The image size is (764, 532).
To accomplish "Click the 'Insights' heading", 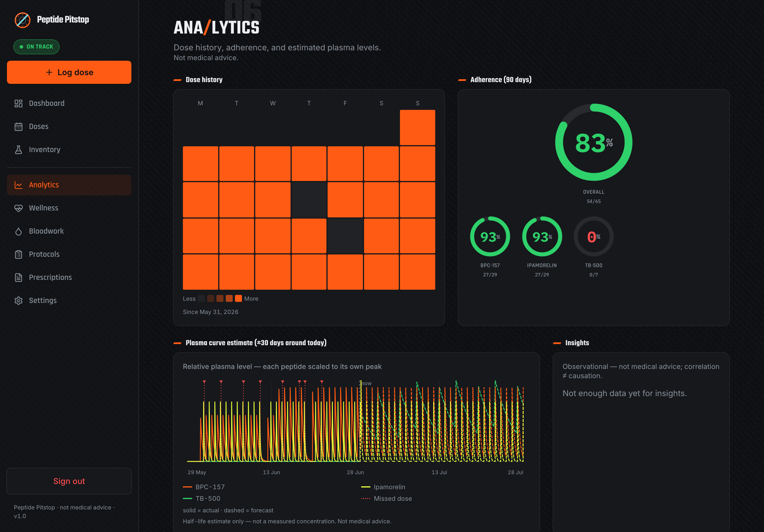I will click(577, 343).
